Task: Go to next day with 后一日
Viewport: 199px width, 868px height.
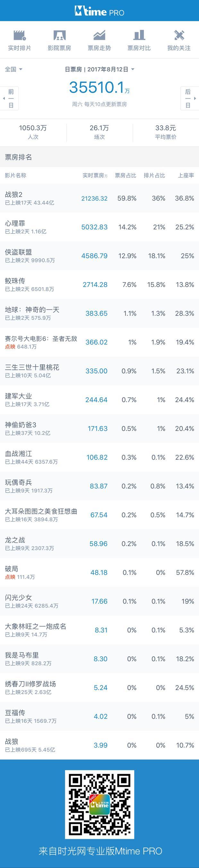Action: (x=189, y=98)
